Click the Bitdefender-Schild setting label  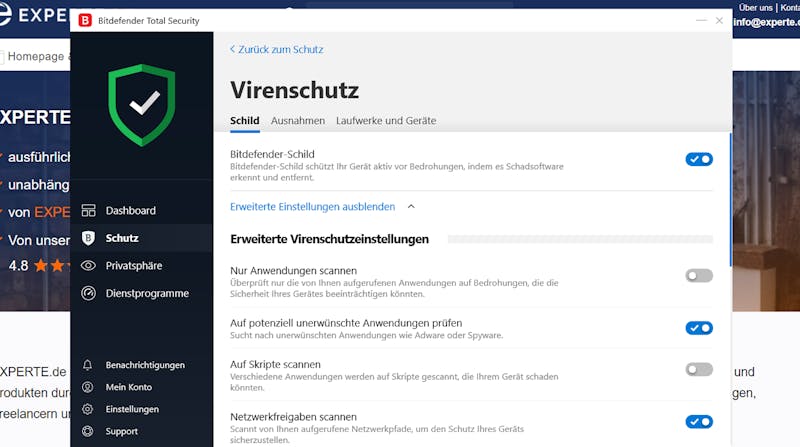[x=272, y=154]
